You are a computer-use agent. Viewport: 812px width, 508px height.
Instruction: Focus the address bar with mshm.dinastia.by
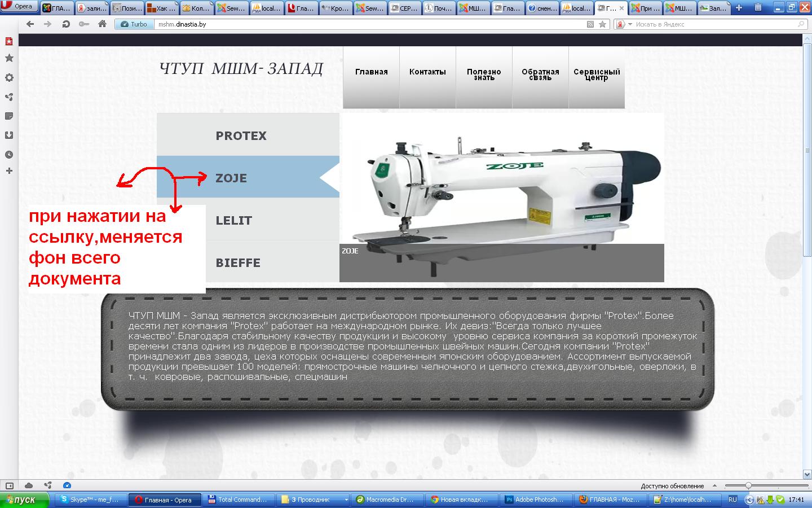click(369, 24)
